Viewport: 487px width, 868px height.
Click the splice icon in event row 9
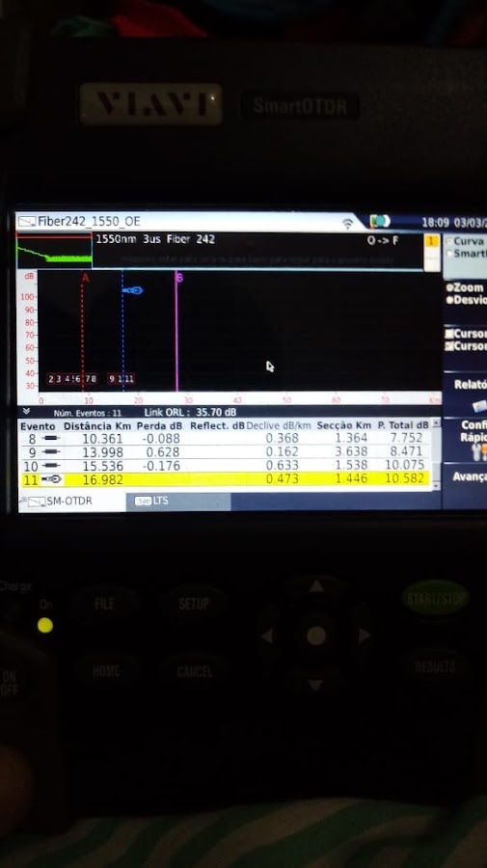(51, 451)
